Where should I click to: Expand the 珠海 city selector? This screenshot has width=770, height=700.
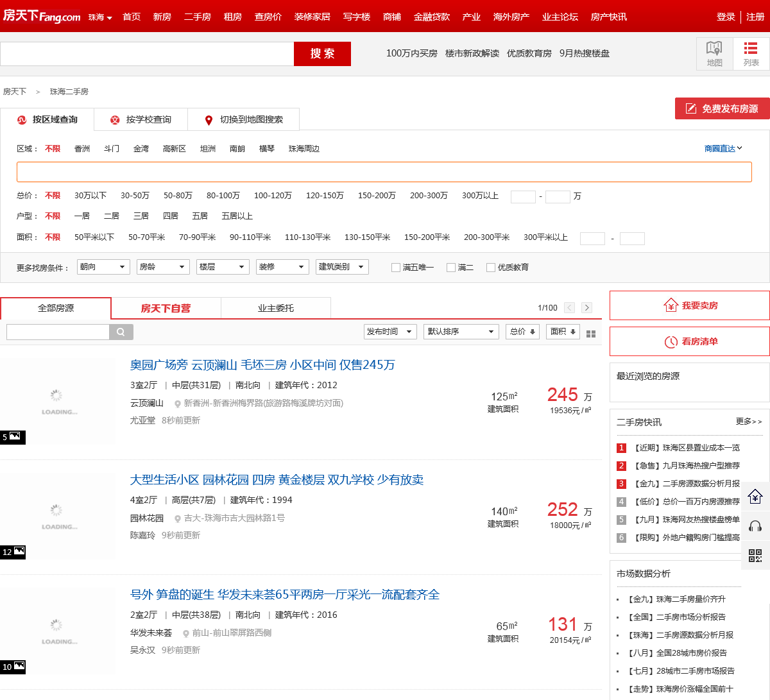(x=100, y=17)
